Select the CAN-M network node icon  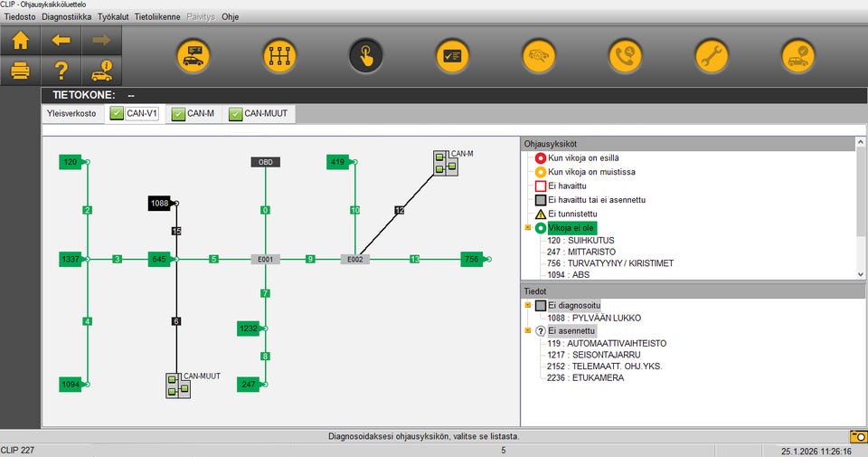click(445, 164)
